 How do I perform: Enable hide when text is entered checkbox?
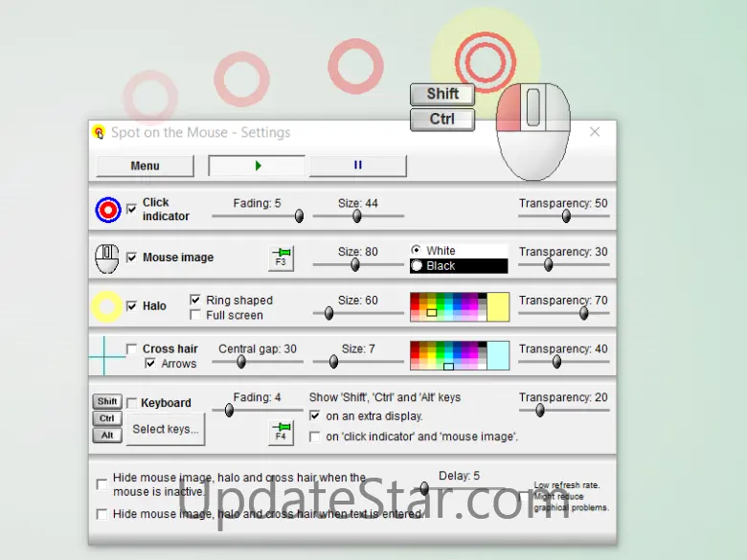pyautogui.click(x=102, y=514)
